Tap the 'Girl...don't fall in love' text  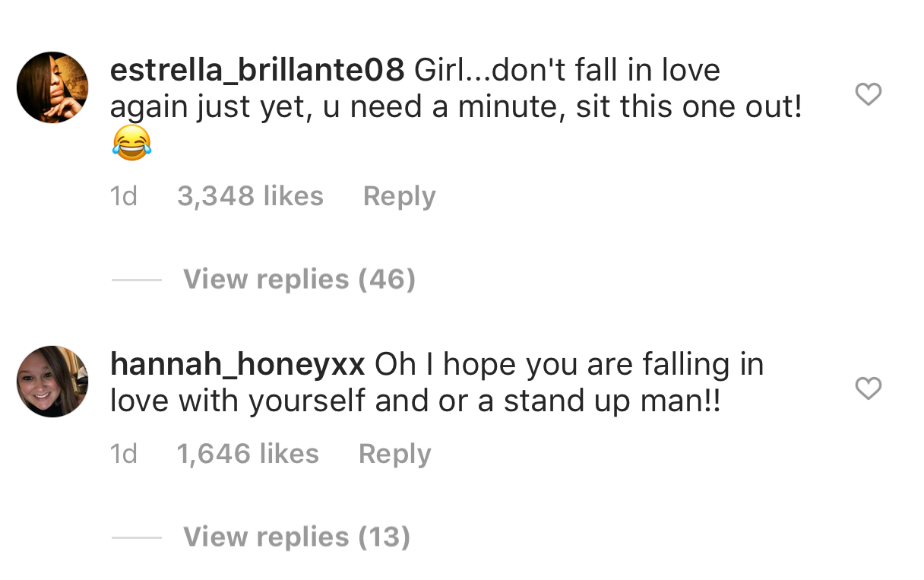click(x=567, y=71)
